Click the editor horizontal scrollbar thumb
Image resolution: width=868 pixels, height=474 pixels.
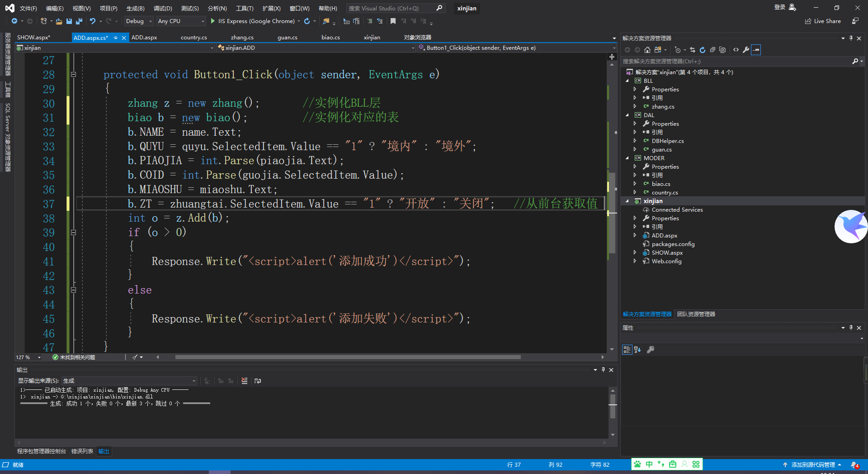point(348,357)
